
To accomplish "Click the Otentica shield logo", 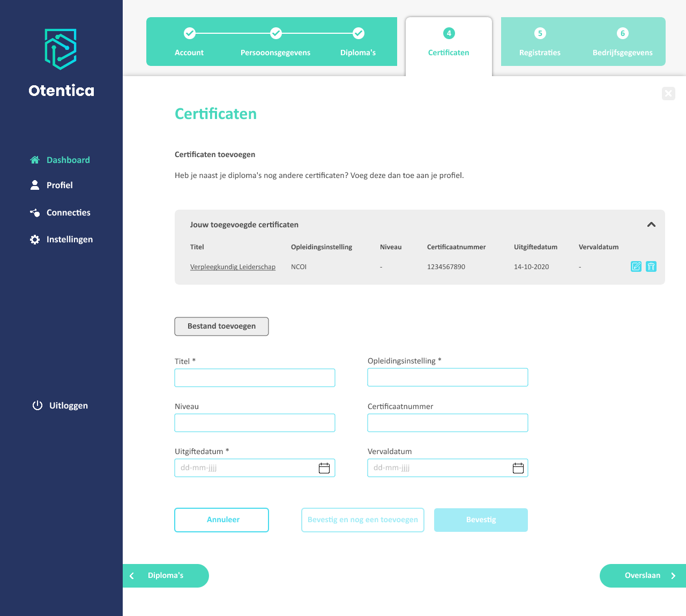I will [61, 49].
